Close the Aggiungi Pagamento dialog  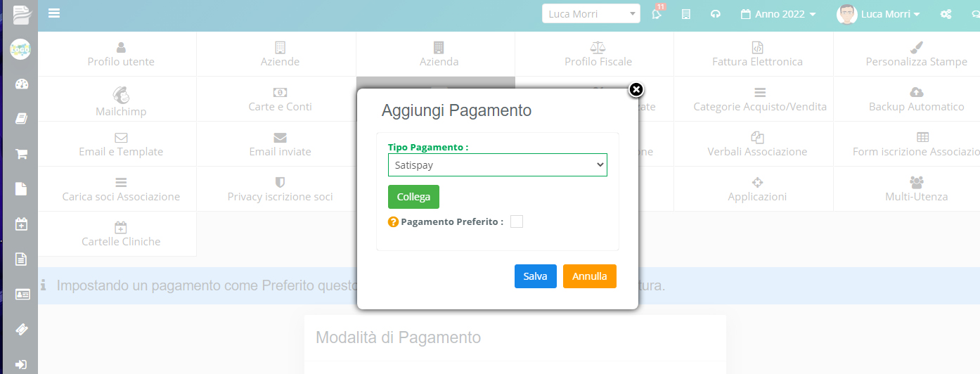(636, 89)
